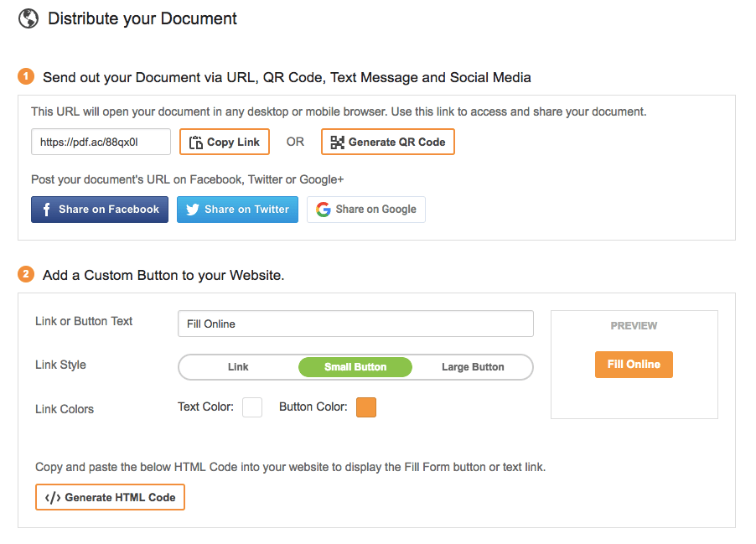
Task: Open the orange Button Color swatch
Action: [366, 407]
